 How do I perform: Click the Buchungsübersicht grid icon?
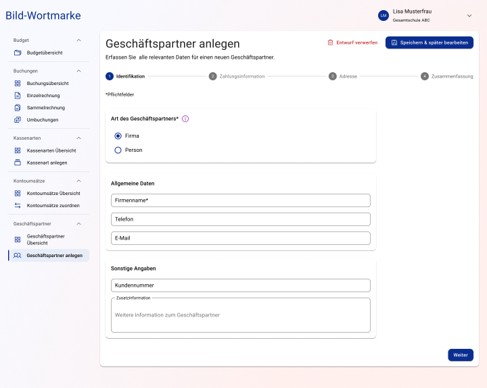18,83
